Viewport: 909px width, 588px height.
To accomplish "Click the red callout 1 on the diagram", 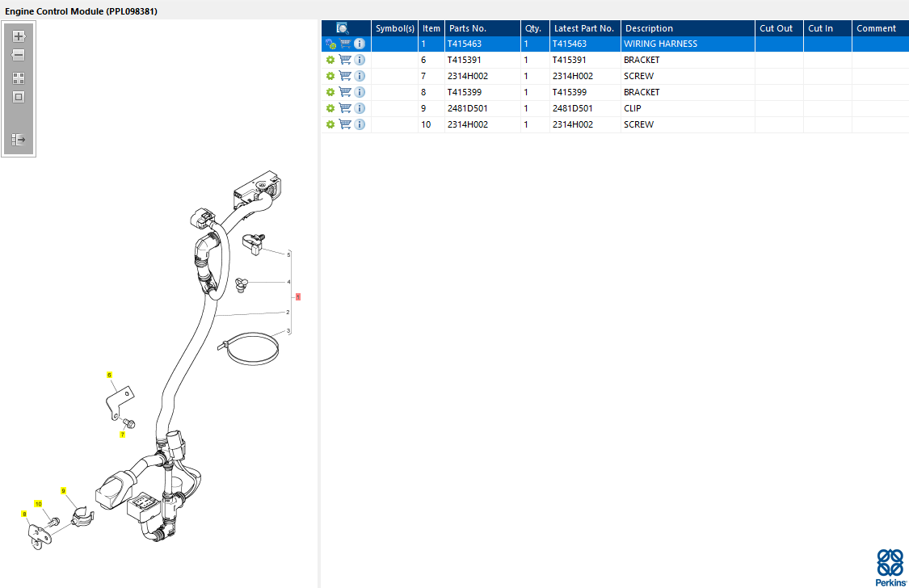I will click(298, 296).
